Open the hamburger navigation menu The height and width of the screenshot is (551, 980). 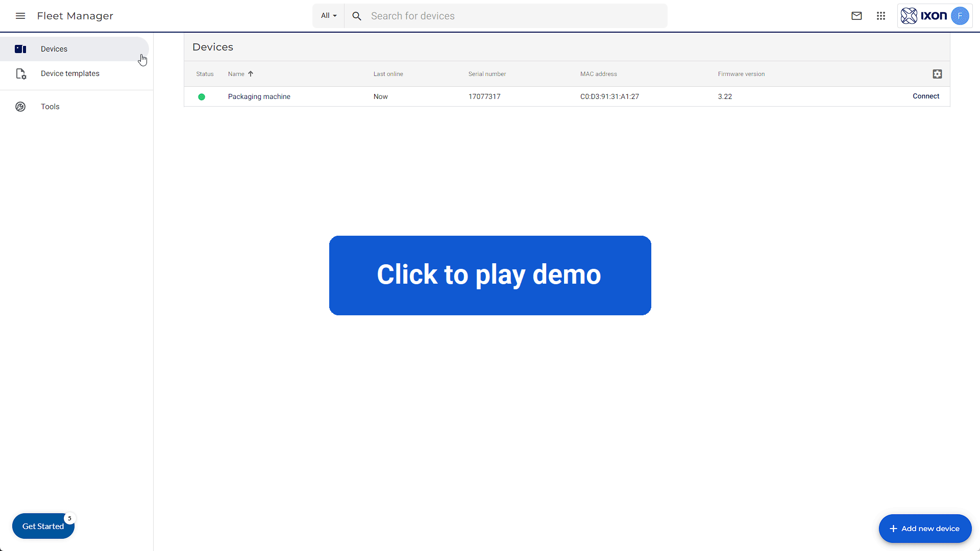tap(20, 16)
